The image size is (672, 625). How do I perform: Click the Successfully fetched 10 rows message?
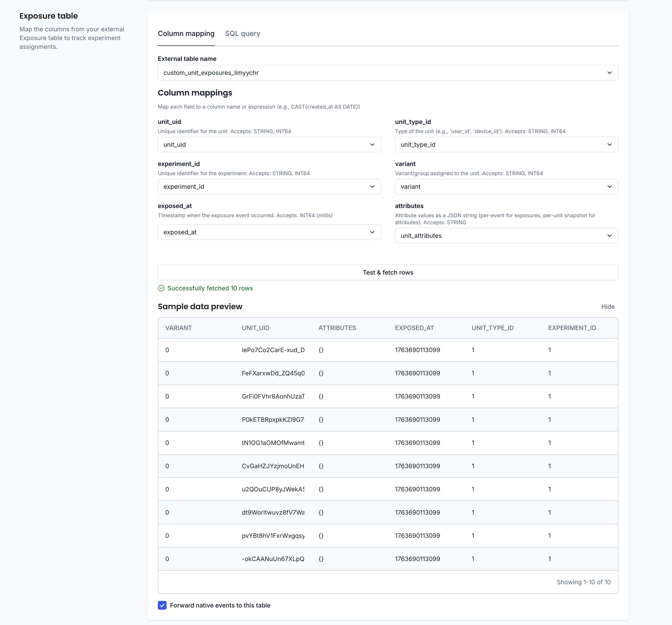click(210, 288)
